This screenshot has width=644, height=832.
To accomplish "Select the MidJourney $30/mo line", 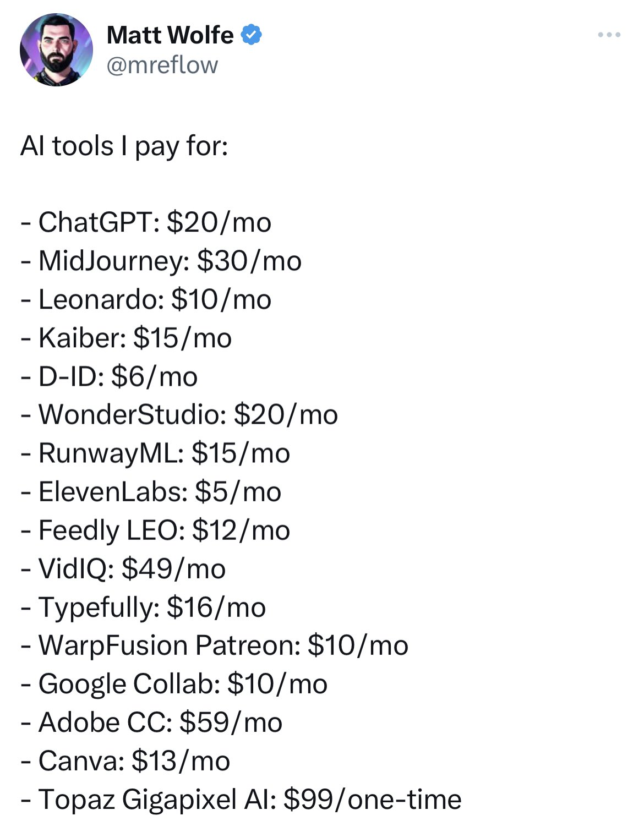I will 161,261.
